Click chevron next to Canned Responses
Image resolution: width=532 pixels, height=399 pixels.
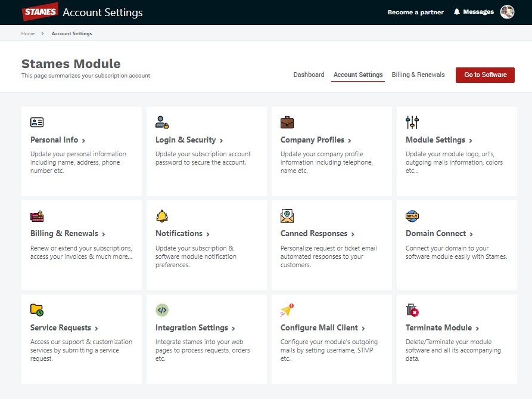click(353, 234)
